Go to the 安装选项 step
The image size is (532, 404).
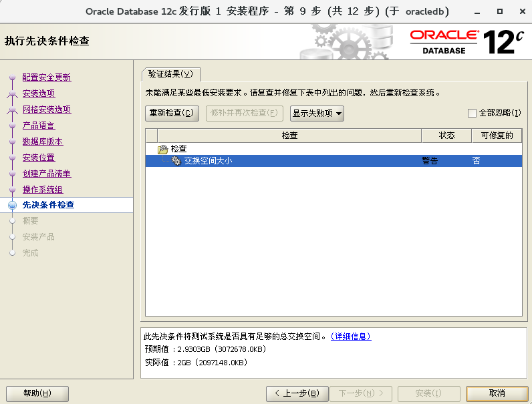pos(39,93)
